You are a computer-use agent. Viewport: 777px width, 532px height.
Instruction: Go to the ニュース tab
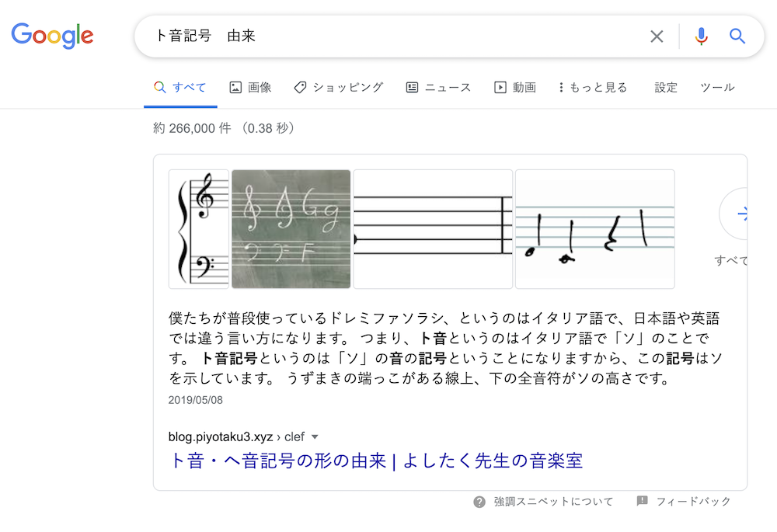[438, 88]
